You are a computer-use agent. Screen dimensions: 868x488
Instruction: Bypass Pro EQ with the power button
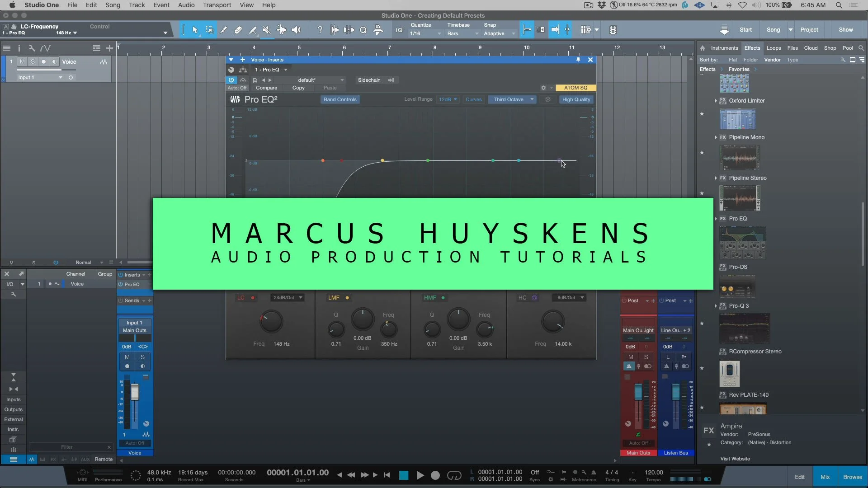[x=231, y=80]
